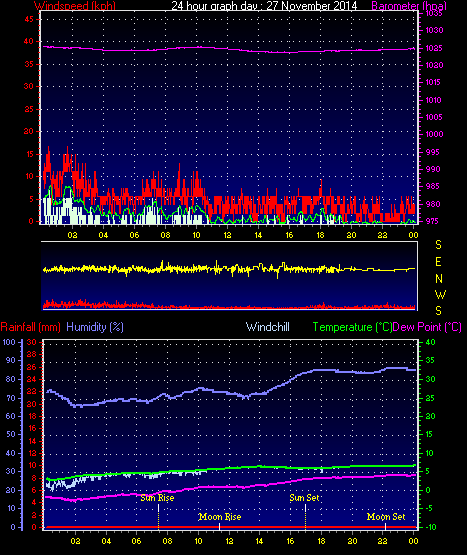This screenshot has height=555, width=467.
Task: Click the 12 hour tick under wind graph
Action: [x=227, y=235]
